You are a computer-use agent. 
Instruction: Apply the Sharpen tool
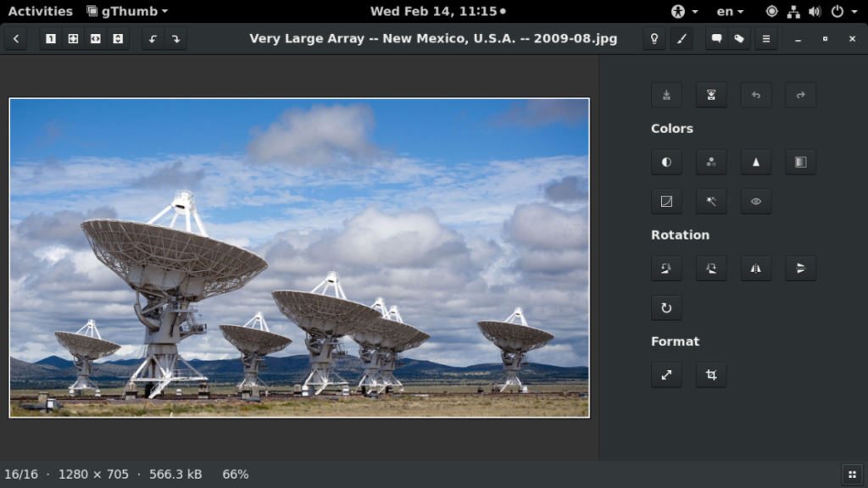[x=755, y=162]
